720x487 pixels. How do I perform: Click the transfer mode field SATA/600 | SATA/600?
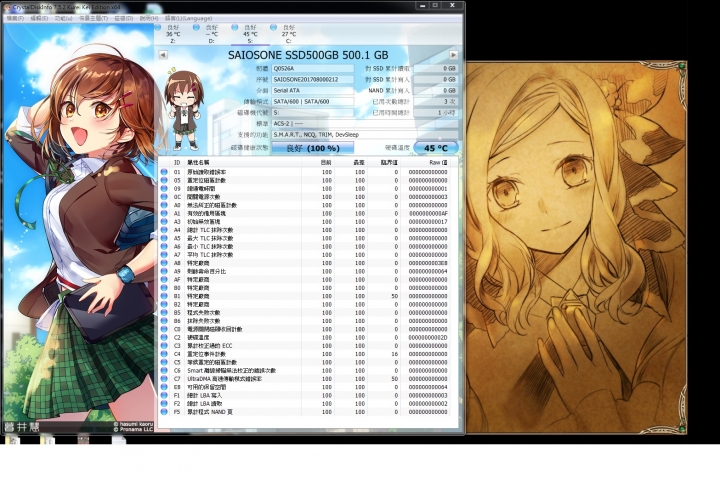(313, 101)
